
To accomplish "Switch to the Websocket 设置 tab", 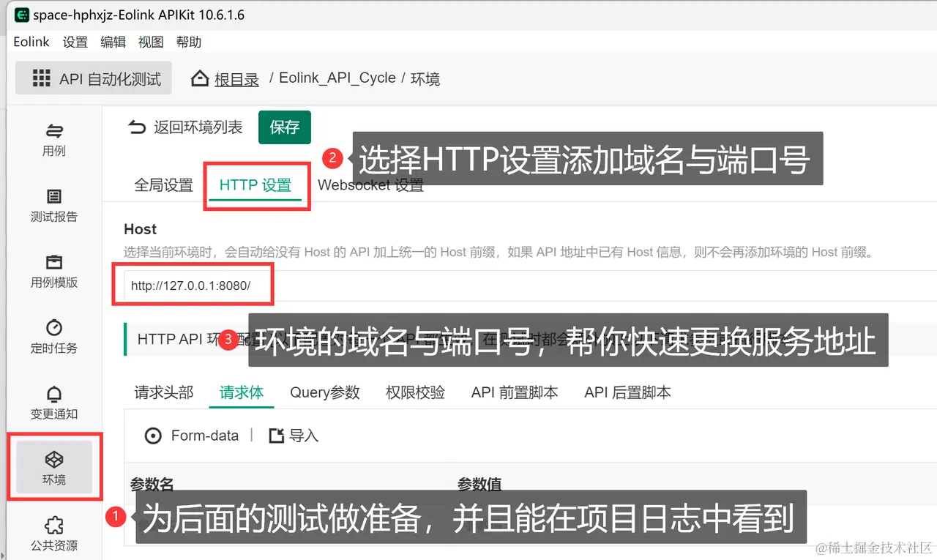I will 370,185.
